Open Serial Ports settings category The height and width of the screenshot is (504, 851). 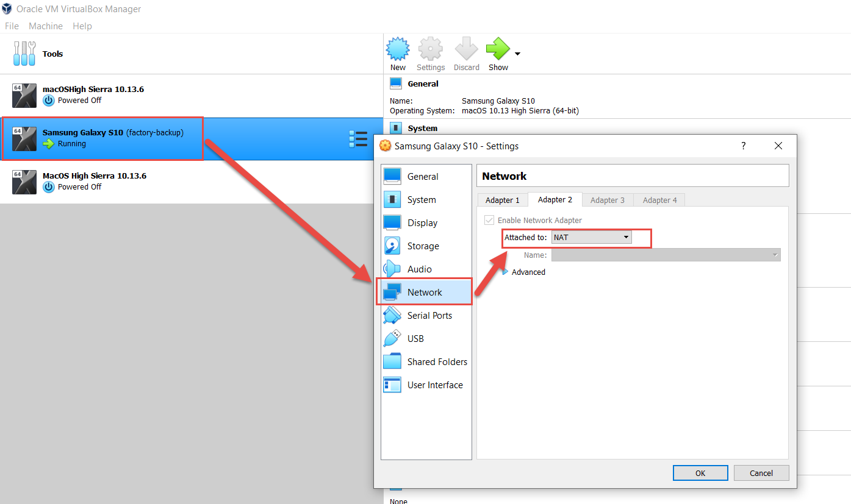pos(426,315)
